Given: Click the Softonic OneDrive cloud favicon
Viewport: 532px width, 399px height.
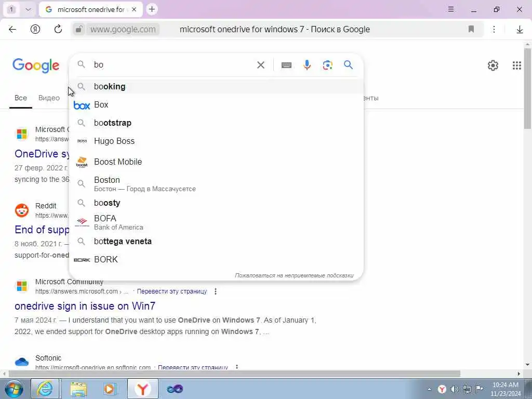Looking at the screenshot, I should coord(22,362).
